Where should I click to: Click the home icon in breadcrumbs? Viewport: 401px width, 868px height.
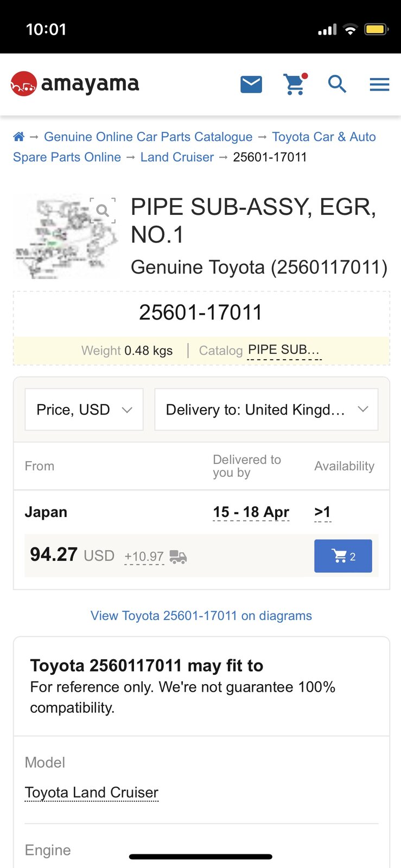(x=19, y=137)
